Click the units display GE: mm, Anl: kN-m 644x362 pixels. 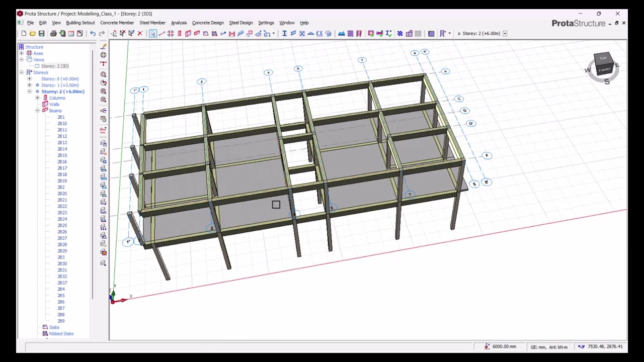549,347
